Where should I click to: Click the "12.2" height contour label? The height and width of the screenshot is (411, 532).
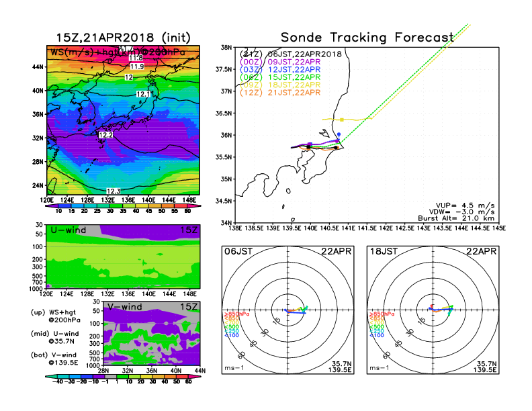click(x=105, y=135)
